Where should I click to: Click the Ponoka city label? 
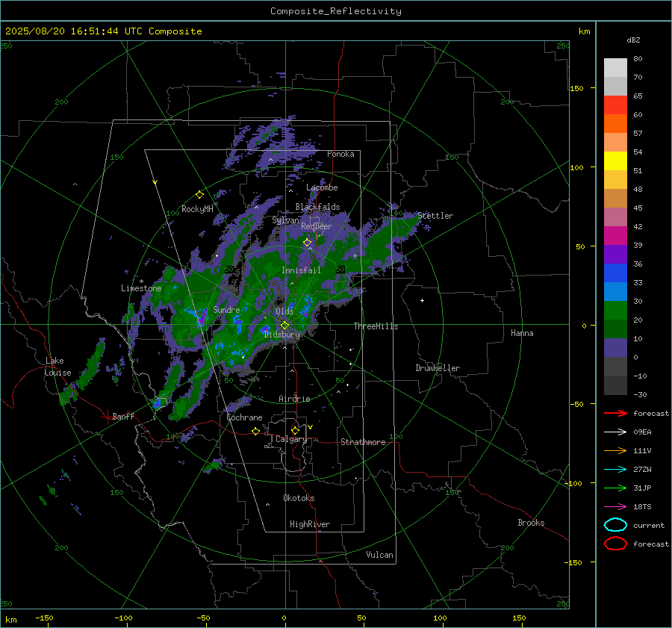click(x=340, y=154)
